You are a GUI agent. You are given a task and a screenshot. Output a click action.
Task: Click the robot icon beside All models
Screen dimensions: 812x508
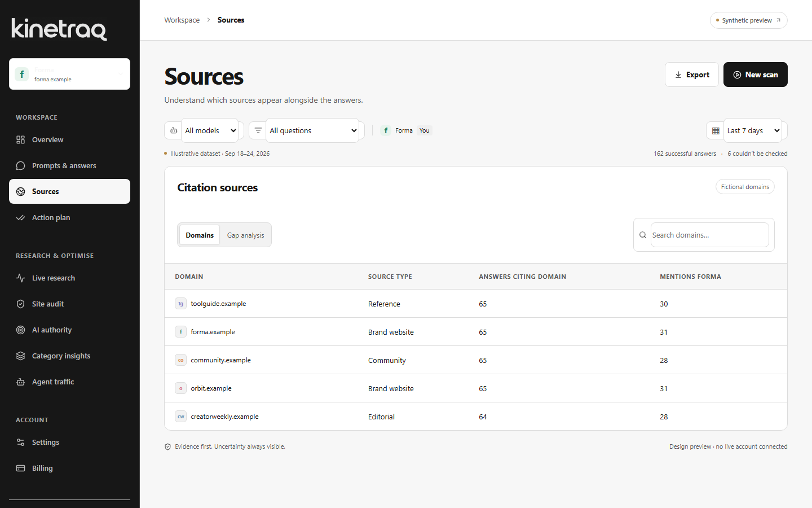click(174, 130)
